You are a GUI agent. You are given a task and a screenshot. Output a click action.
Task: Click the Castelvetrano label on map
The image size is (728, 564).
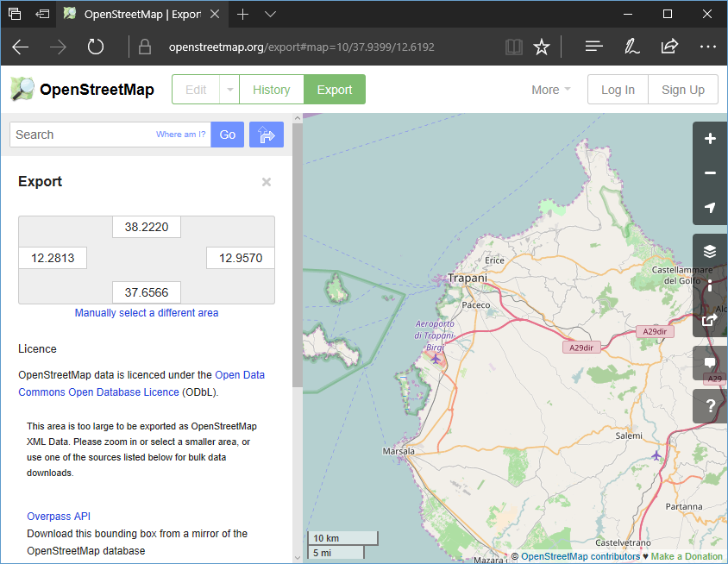(x=623, y=542)
